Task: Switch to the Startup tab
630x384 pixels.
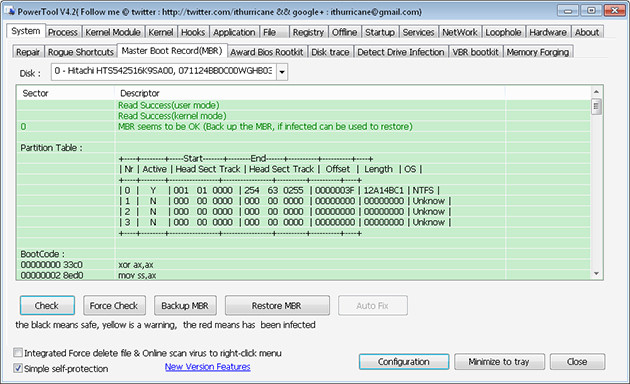Action: pyautogui.click(x=380, y=32)
